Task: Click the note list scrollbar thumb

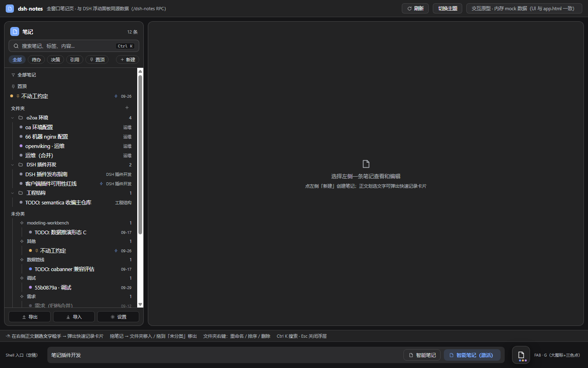Action: [140, 155]
